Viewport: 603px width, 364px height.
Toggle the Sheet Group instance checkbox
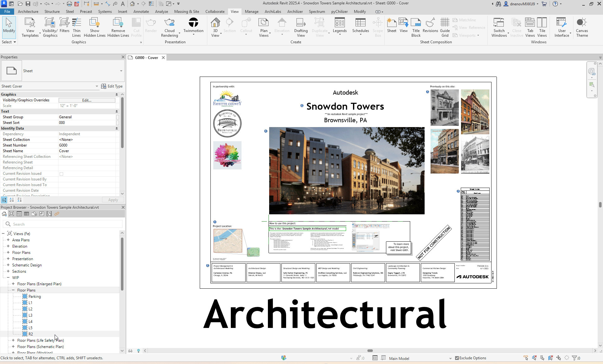tap(117, 117)
